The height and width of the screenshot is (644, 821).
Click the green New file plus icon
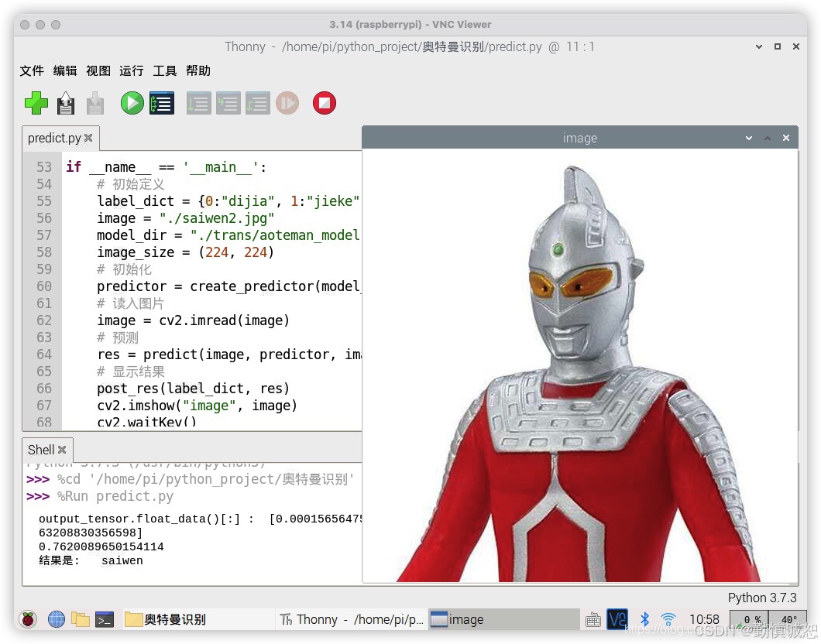(36, 103)
